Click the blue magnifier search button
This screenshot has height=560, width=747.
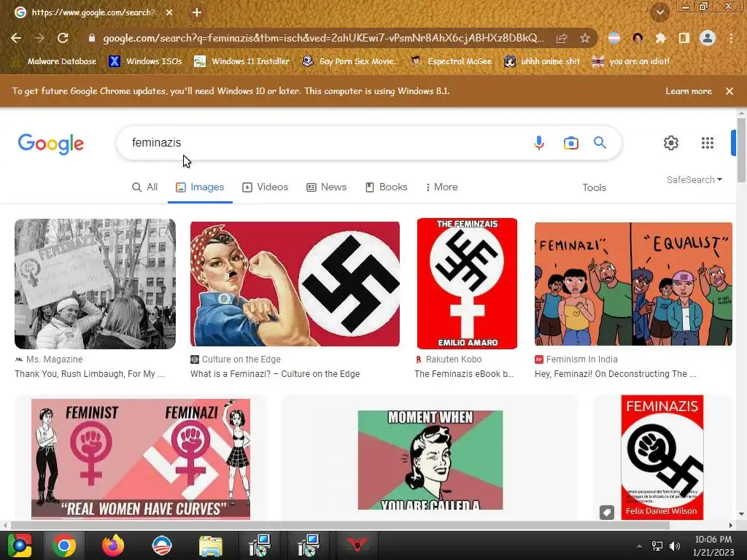tap(600, 142)
